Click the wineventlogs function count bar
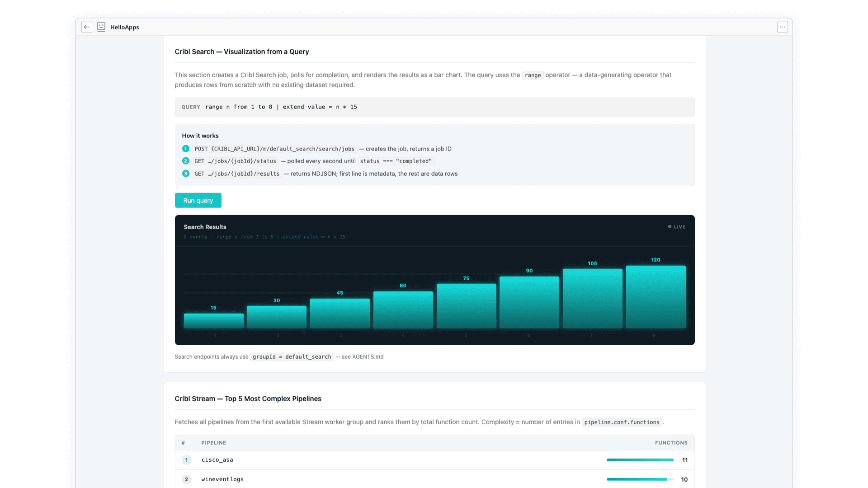 640,479
